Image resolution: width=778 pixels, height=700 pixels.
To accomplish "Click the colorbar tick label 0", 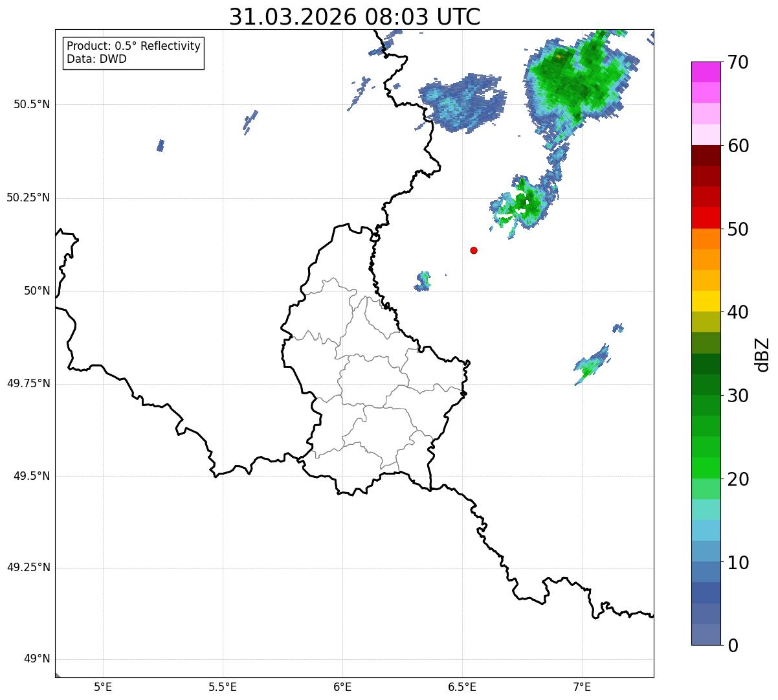I will tap(733, 646).
